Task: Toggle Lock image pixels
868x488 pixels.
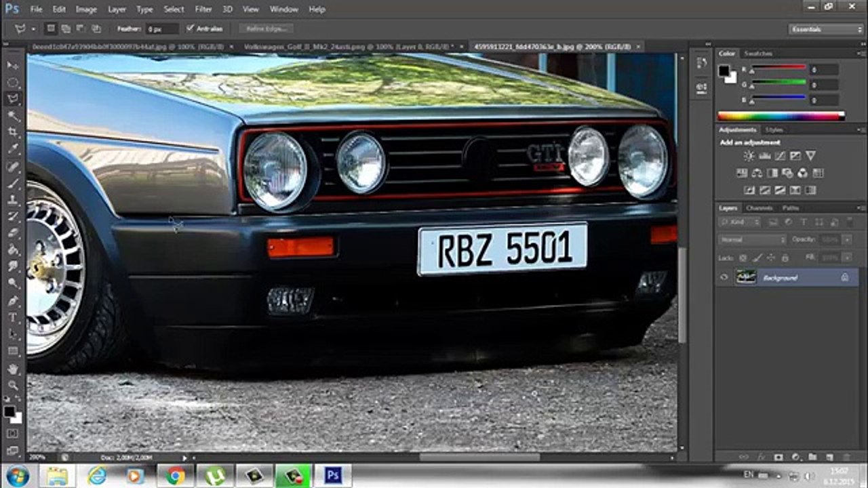Action: click(x=757, y=258)
